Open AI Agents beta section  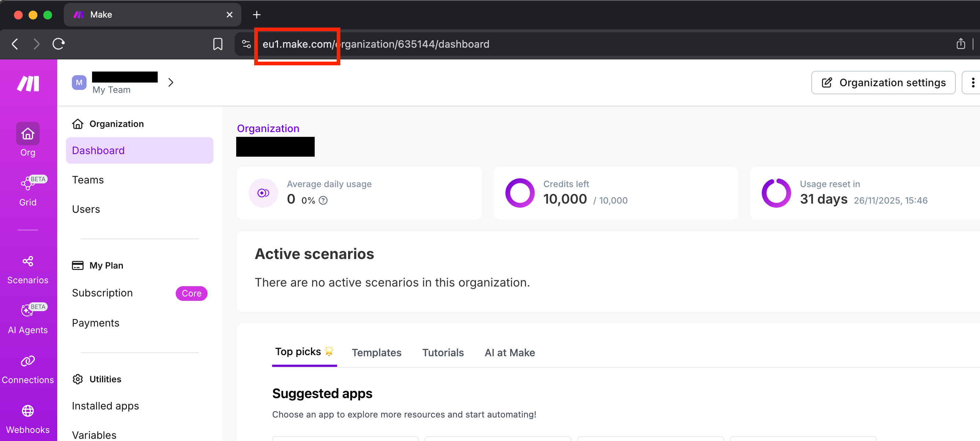click(28, 319)
